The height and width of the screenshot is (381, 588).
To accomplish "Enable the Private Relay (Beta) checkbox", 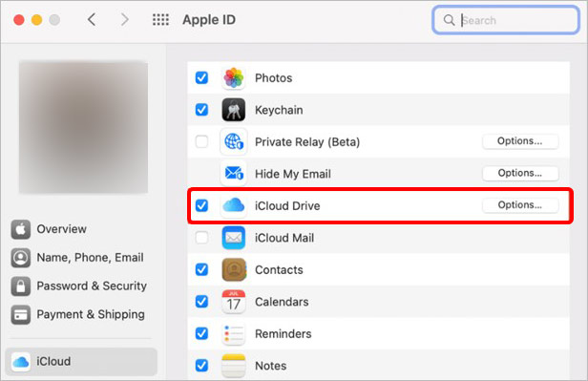I will pyautogui.click(x=201, y=141).
